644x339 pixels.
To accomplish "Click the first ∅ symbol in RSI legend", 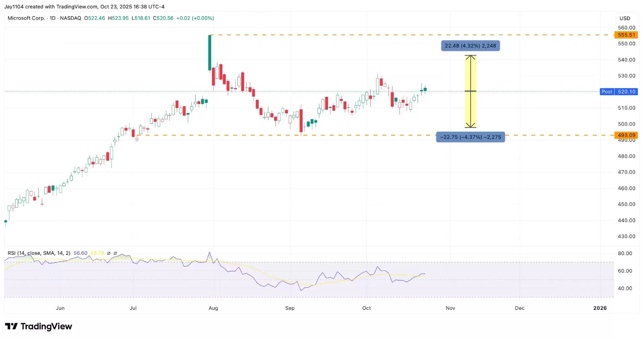I will click(109, 253).
